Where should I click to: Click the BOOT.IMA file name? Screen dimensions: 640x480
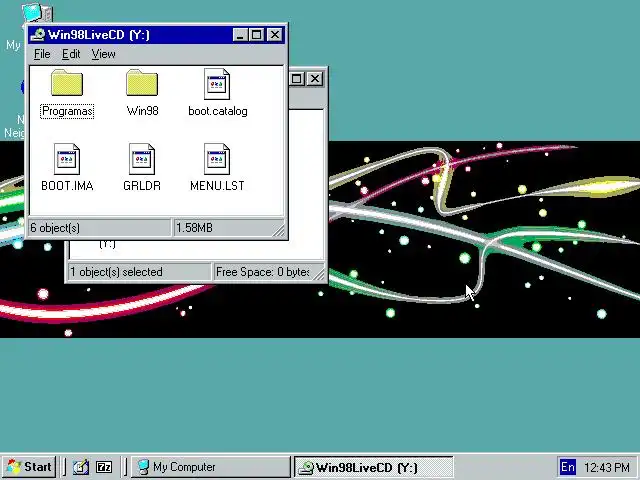tap(67, 186)
